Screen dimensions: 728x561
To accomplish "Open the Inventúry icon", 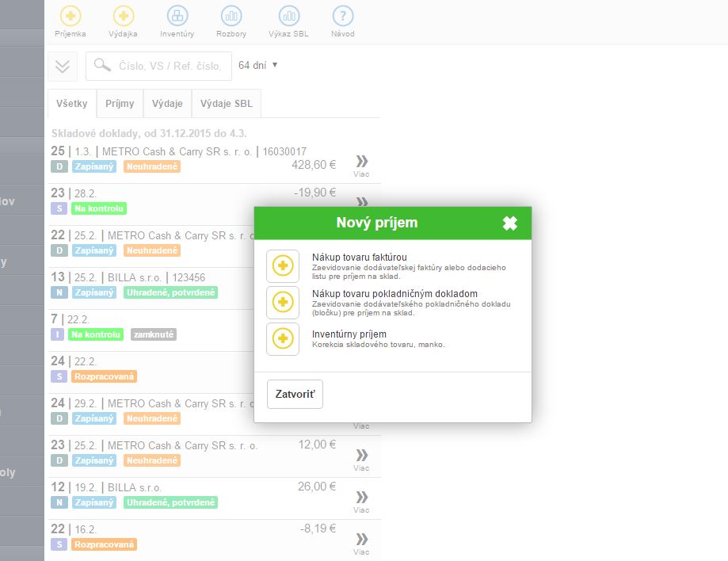I will pos(177,16).
